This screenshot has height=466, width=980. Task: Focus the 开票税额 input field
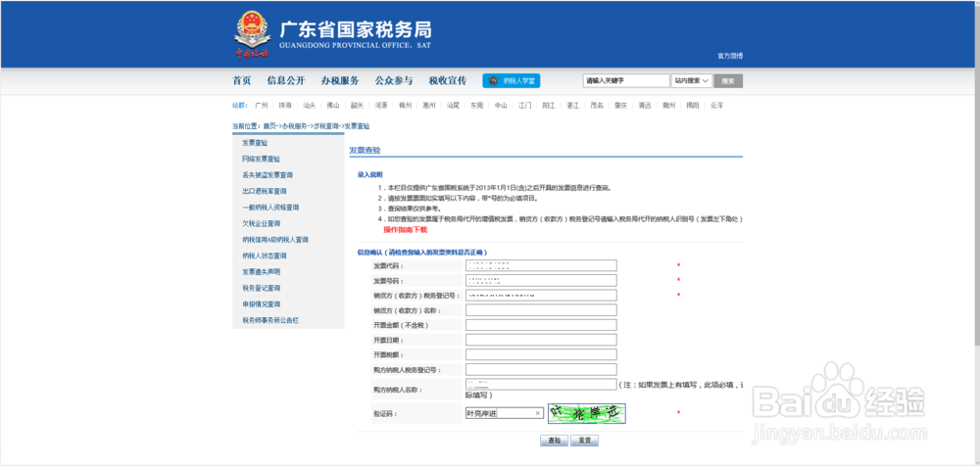point(541,354)
